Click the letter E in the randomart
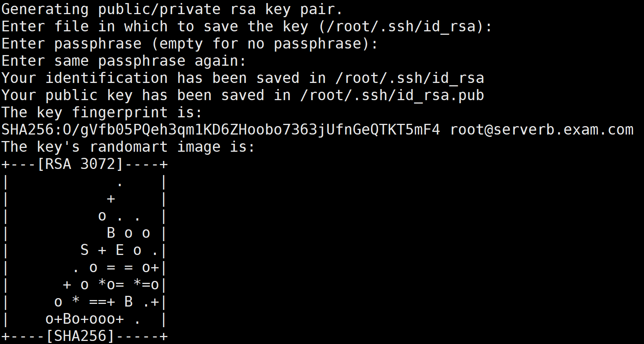Image resolution: width=644 pixels, height=344 pixels. (x=120, y=250)
